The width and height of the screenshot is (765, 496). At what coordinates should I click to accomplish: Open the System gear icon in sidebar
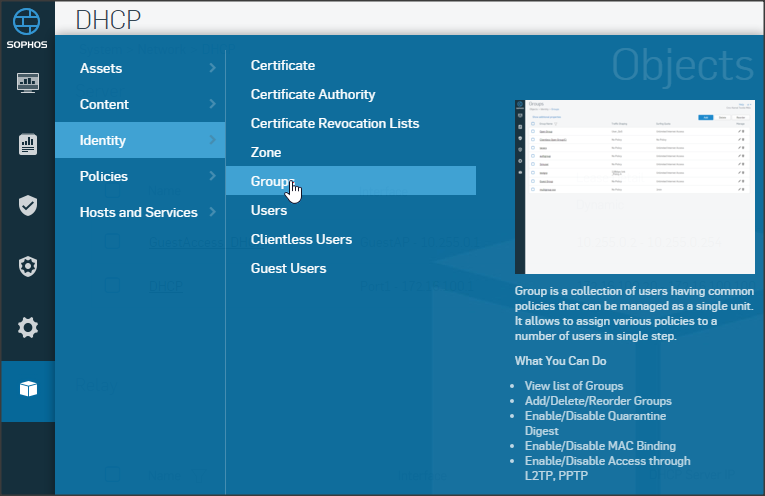click(x=28, y=327)
